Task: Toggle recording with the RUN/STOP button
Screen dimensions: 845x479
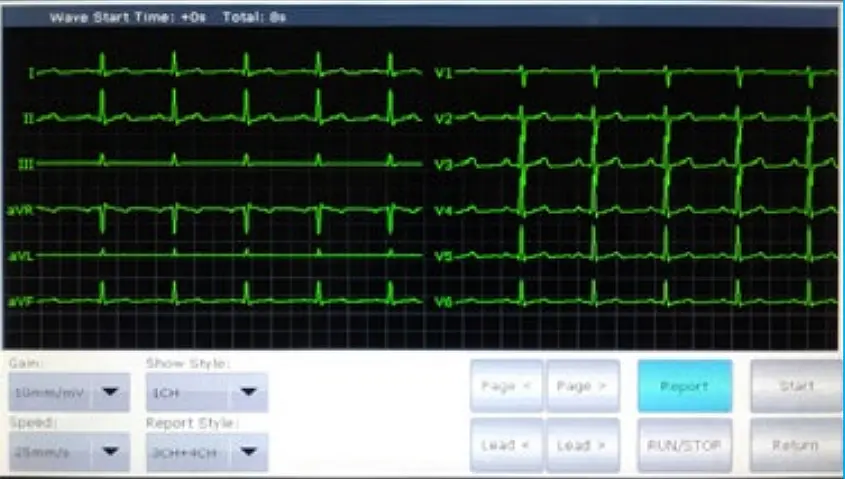Action: click(x=684, y=445)
